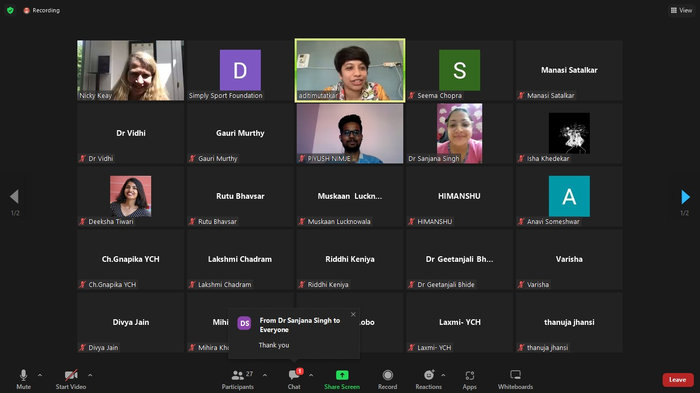Viewport: 700px width, 393px height.
Task: Select Seema Chopra's tile
Action: 459,70
